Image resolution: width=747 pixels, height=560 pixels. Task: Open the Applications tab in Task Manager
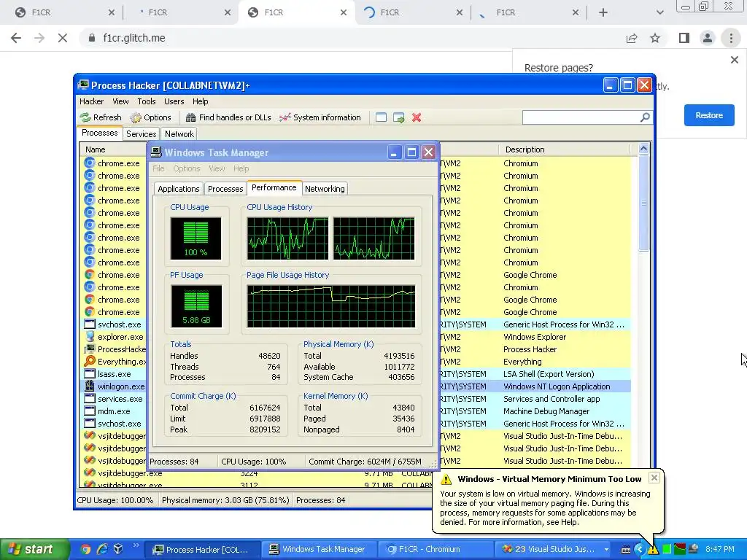pyautogui.click(x=178, y=189)
